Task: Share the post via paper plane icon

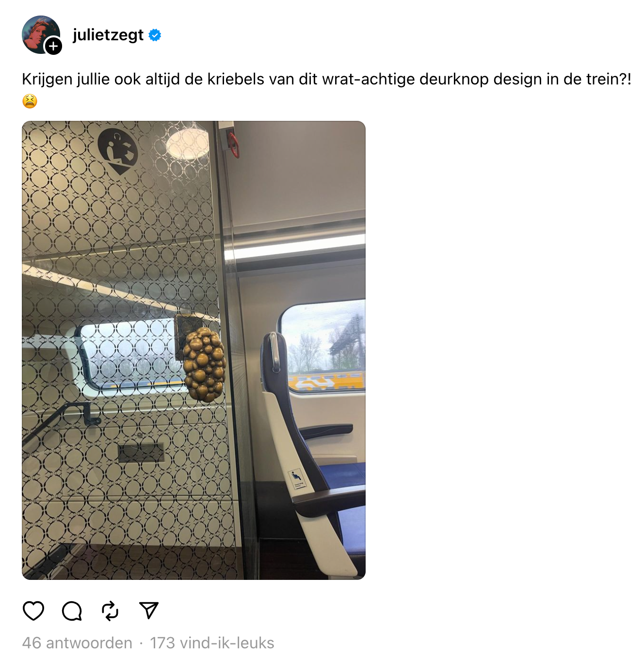Action: click(148, 610)
